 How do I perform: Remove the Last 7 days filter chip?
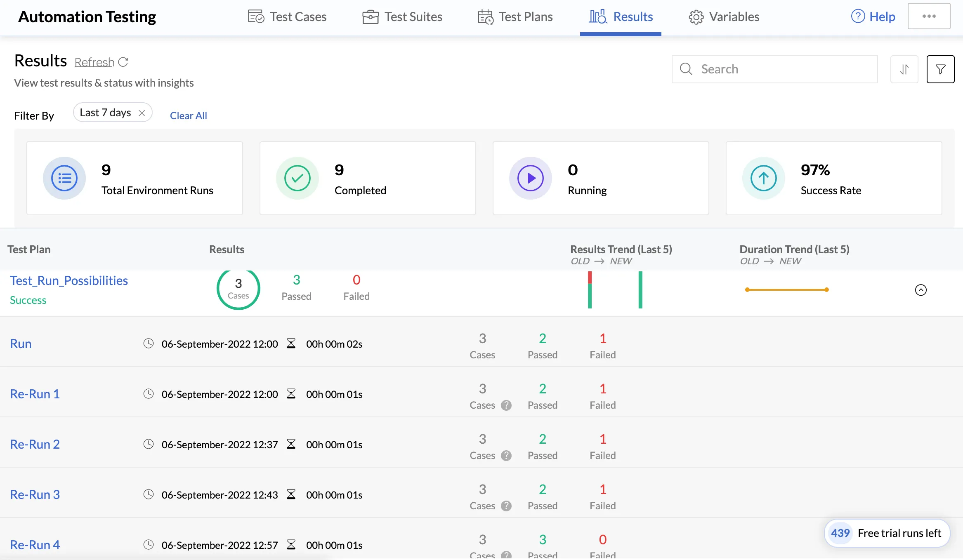(142, 113)
